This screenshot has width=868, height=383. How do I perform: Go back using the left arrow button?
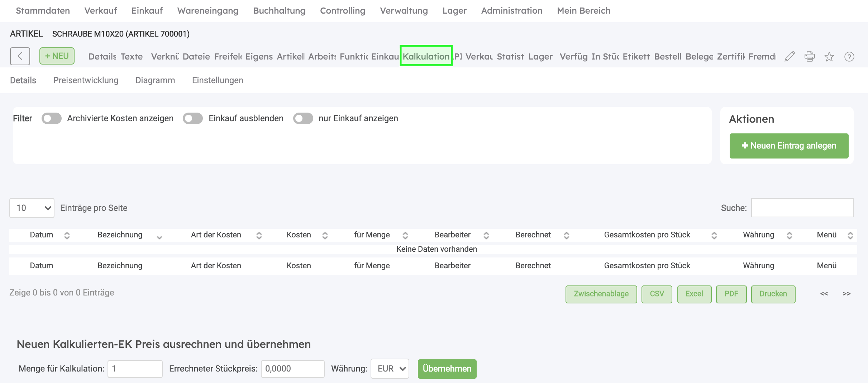[20, 56]
